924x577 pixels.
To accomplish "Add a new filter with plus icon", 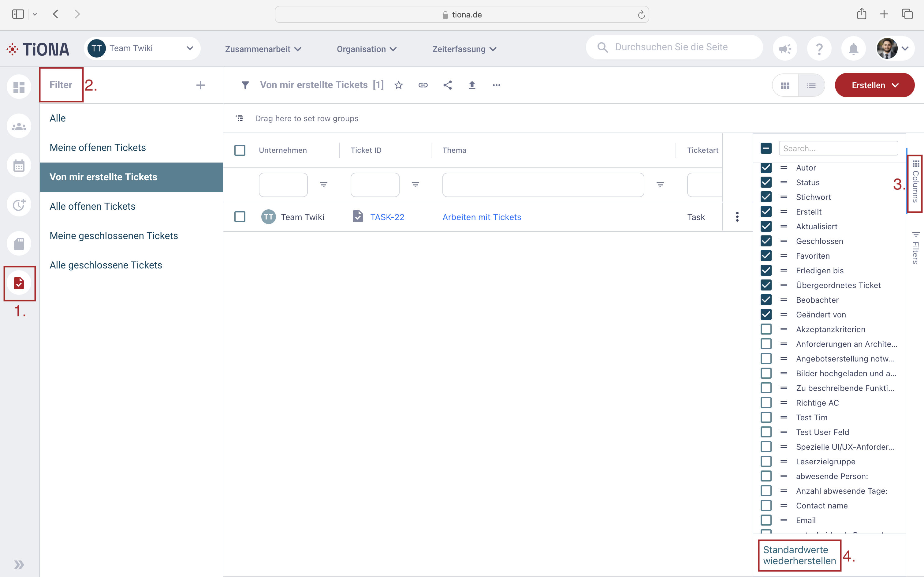I will 201,85.
